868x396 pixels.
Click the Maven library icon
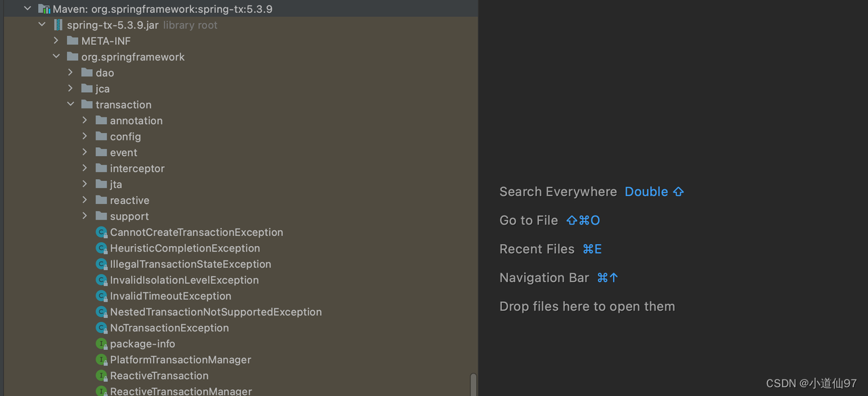tap(44, 9)
